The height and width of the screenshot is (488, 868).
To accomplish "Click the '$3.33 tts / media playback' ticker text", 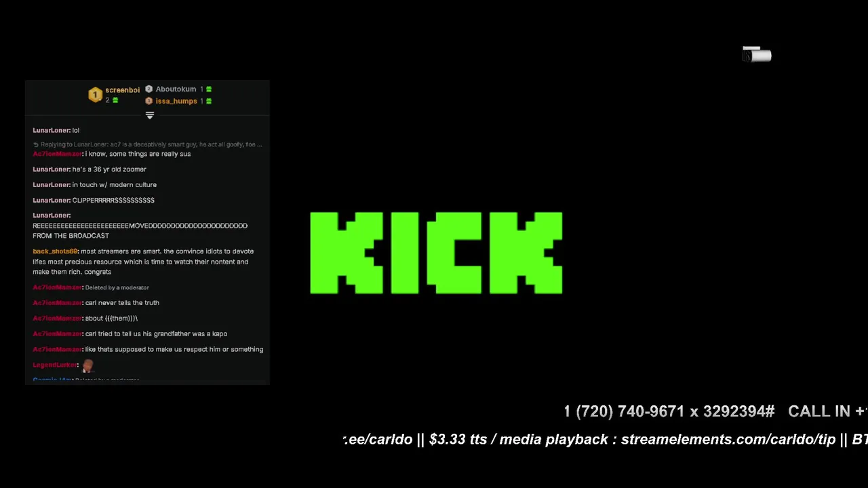I will pyautogui.click(x=519, y=440).
